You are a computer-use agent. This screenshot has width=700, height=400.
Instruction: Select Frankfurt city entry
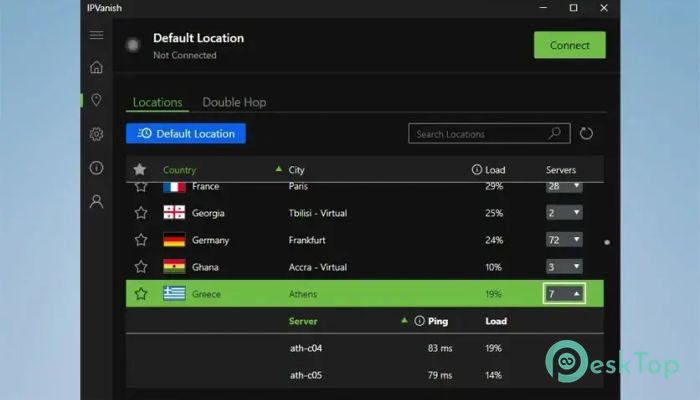point(307,240)
